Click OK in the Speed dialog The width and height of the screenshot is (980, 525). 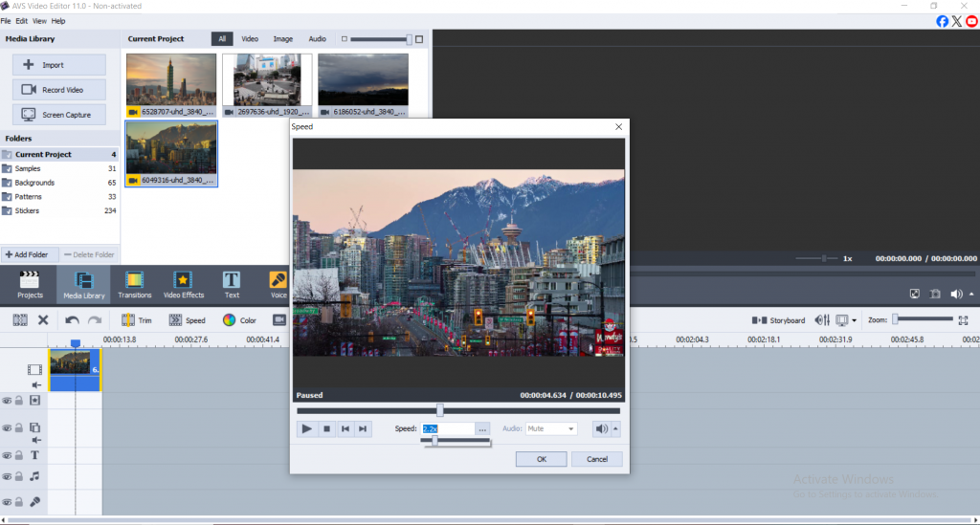click(541, 459)
